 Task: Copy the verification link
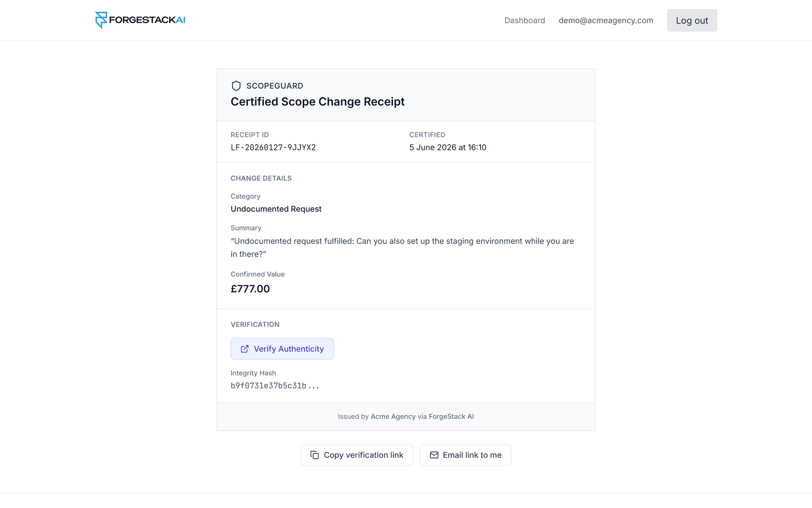click(357, 455)
